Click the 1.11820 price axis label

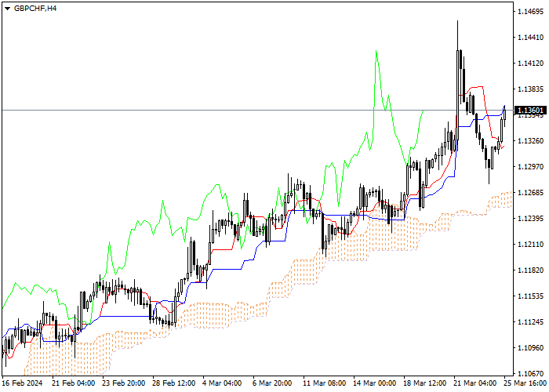pyautogui.click(x=530, y=270)
